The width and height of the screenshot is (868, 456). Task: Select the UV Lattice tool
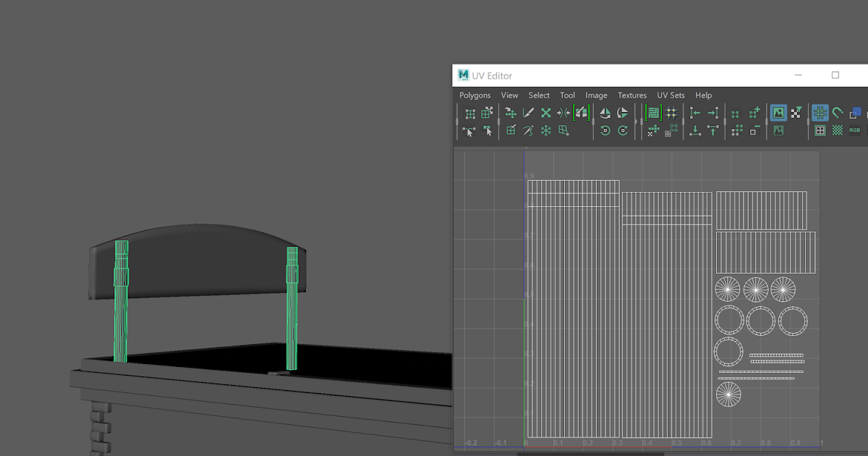coord(470,113)
